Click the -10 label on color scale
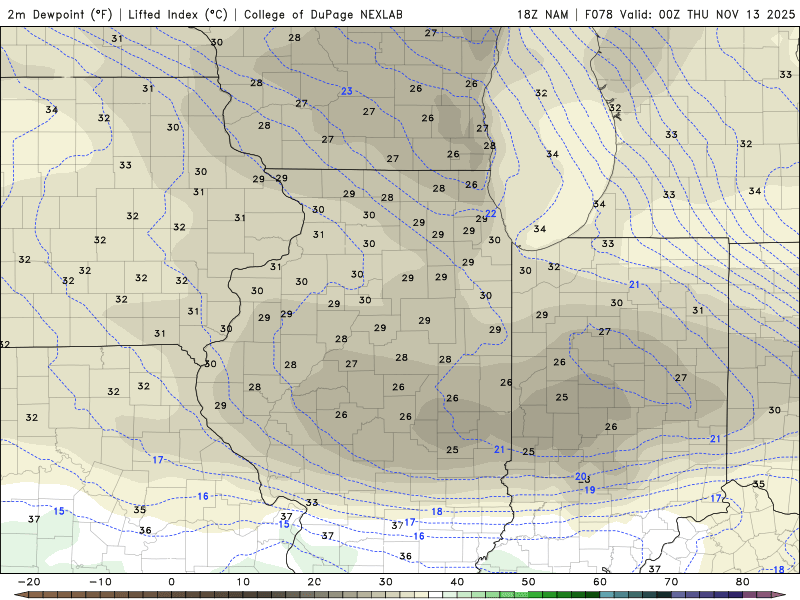This screenshot has height=600, width=800. pos(101,582)
